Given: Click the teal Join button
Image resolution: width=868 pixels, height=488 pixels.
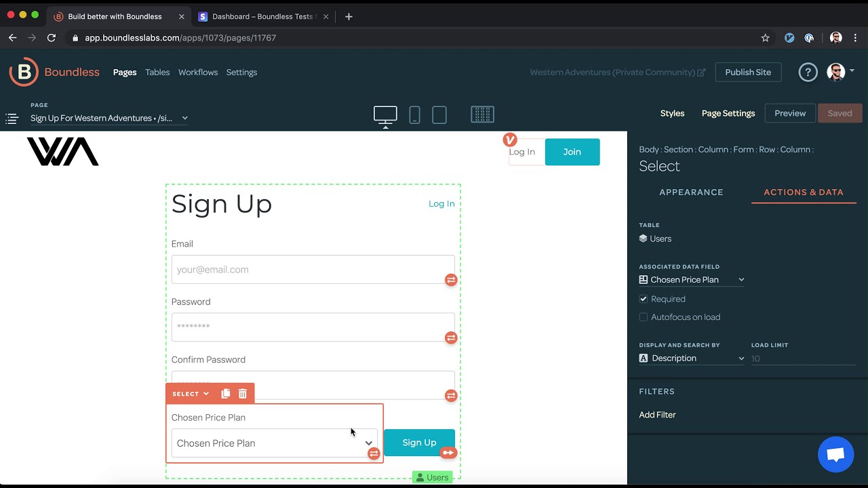Looking at the screenshot, I should tap(572, 152).
